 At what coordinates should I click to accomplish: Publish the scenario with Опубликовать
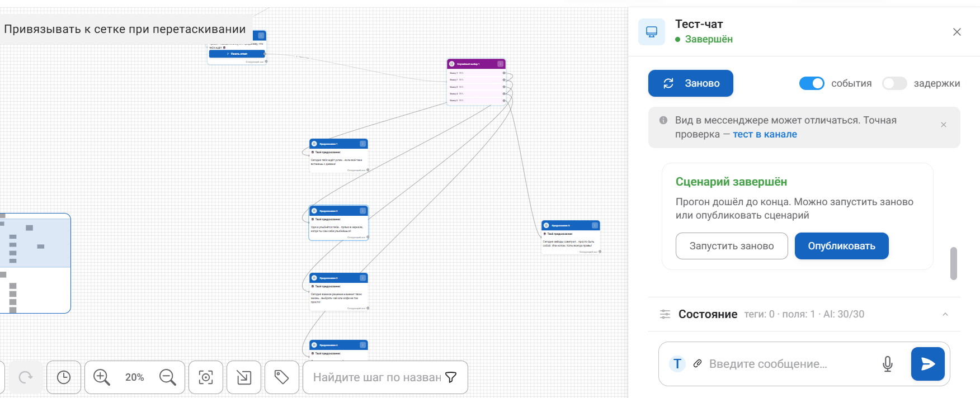pyautogui.click(x=842, y=246)
